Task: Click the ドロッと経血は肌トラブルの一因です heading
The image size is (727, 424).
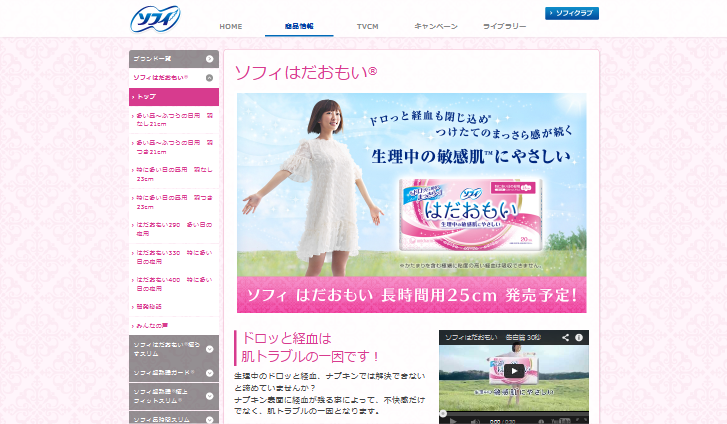Action: tap(310, 347)
